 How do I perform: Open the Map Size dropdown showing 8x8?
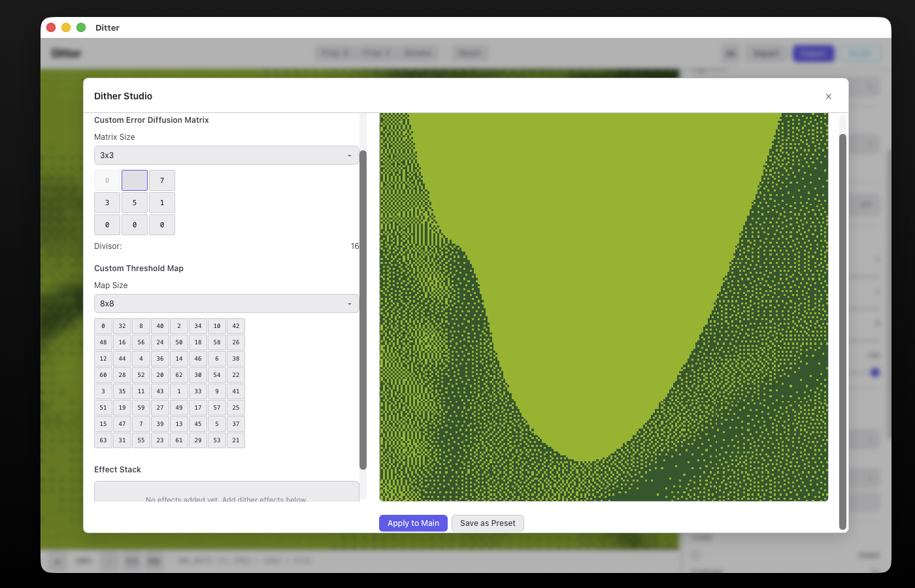[226, 303]
